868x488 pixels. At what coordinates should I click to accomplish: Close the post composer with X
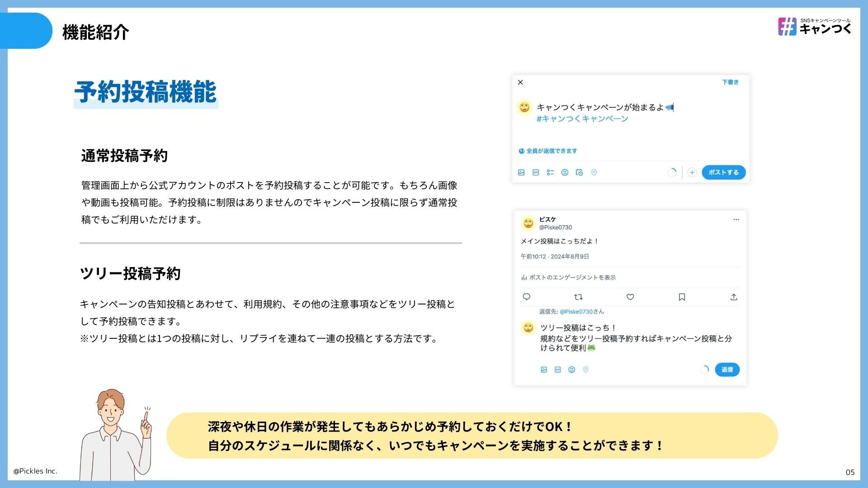pos(520,82)
